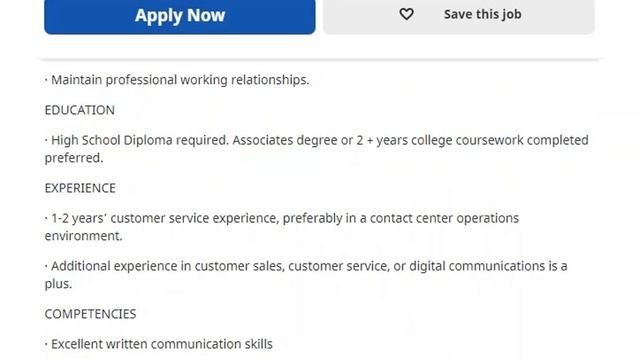Image resolution: width=640 pixels, height=360 pixels.
Task: Click the heart icon to favorite job
Action: pyautogui.click(x=406, y=14)
